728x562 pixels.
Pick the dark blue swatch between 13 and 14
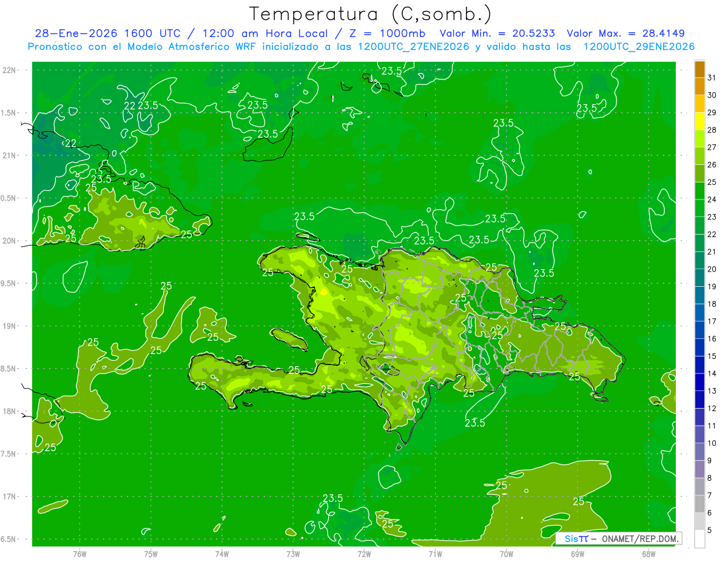pos(699,382)
